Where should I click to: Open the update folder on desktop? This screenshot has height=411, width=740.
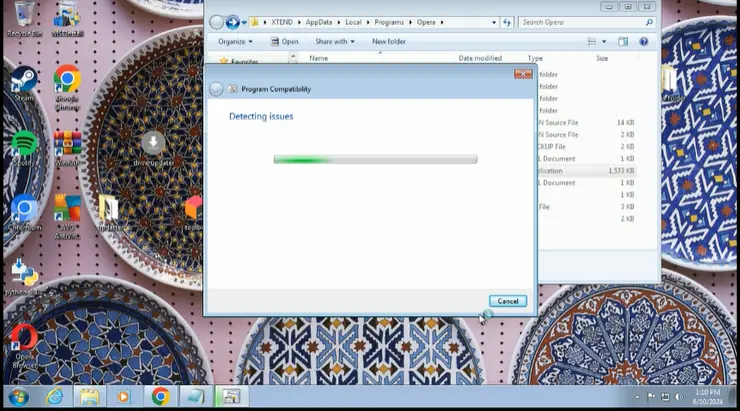(109, 213)
